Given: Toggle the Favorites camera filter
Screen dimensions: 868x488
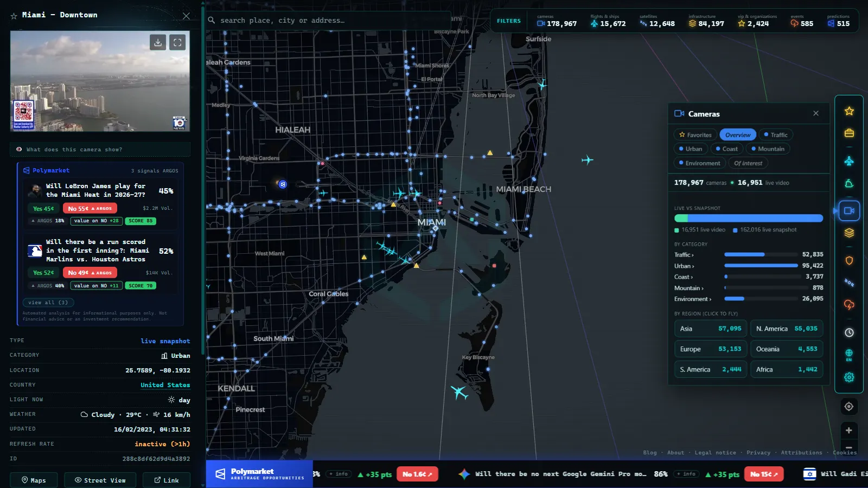Looking at the screenshot, I should click(x=695, y=135).
